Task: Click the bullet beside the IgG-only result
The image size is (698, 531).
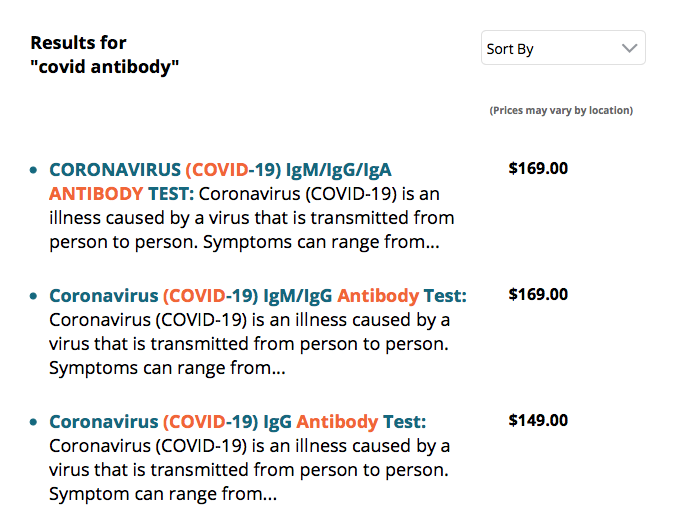Action: [x=35, y=423]
